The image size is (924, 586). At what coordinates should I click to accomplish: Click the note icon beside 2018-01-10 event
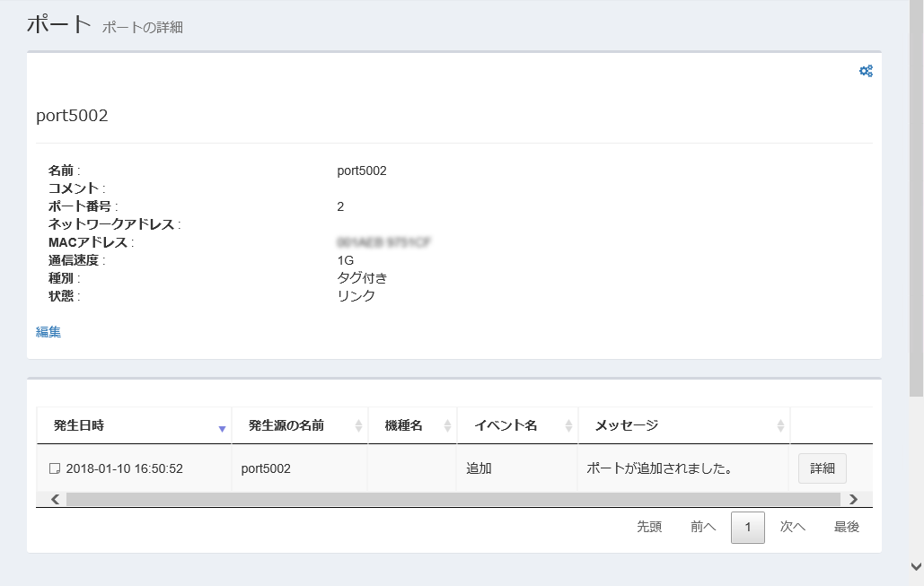(55, 468)
